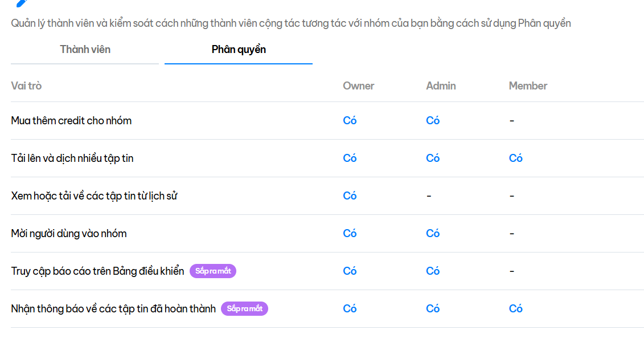Click Member's dash for Mời người dùng

(x=512, y=234)
